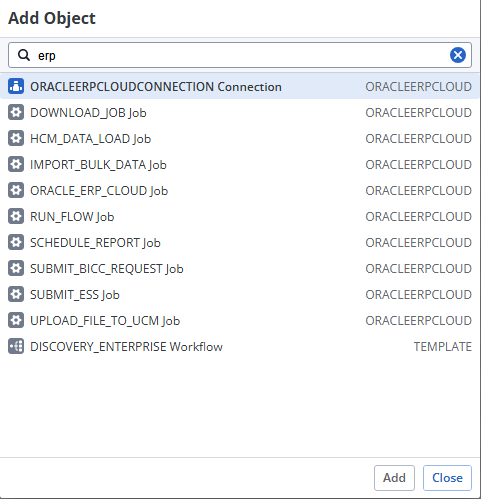Click the magnifying glass search icon
Image resolution: width=481 pixels, height=499 pixels.
(x=24, y=55)
